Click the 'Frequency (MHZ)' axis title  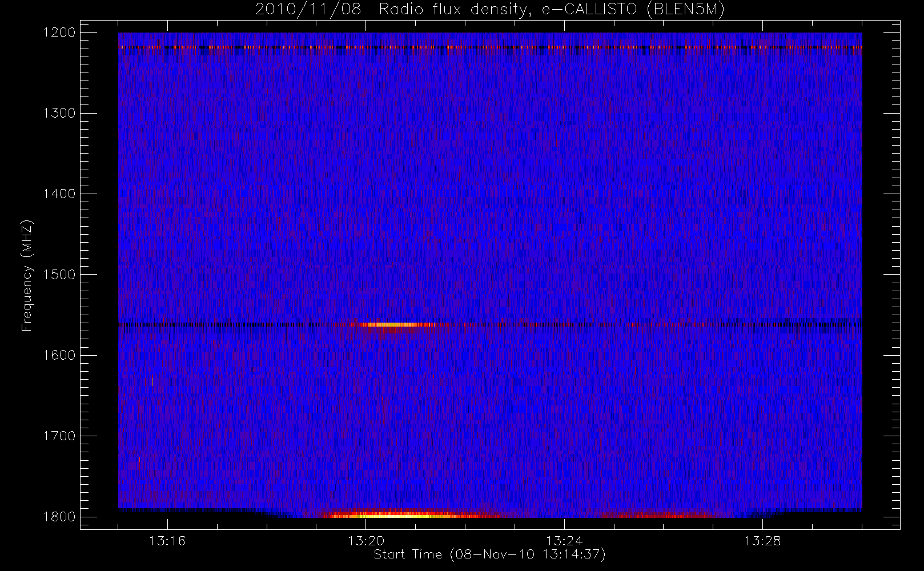27,275
